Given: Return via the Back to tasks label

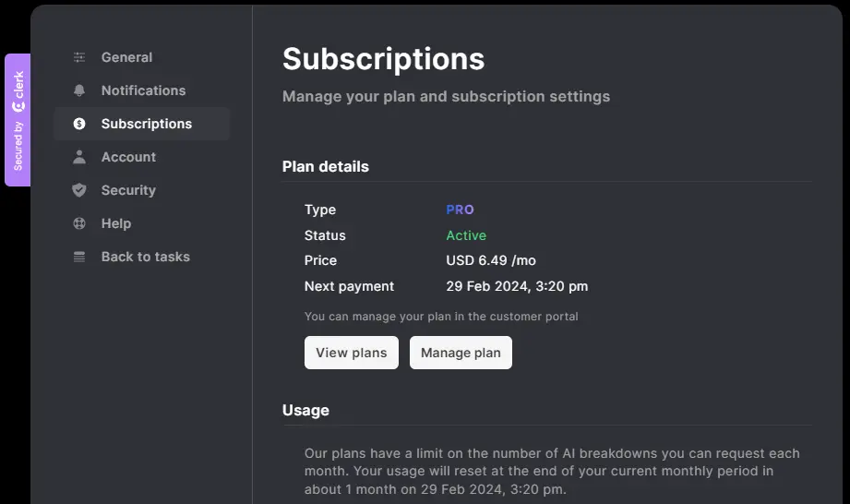Looking at the screenshot, I should 145,257.
